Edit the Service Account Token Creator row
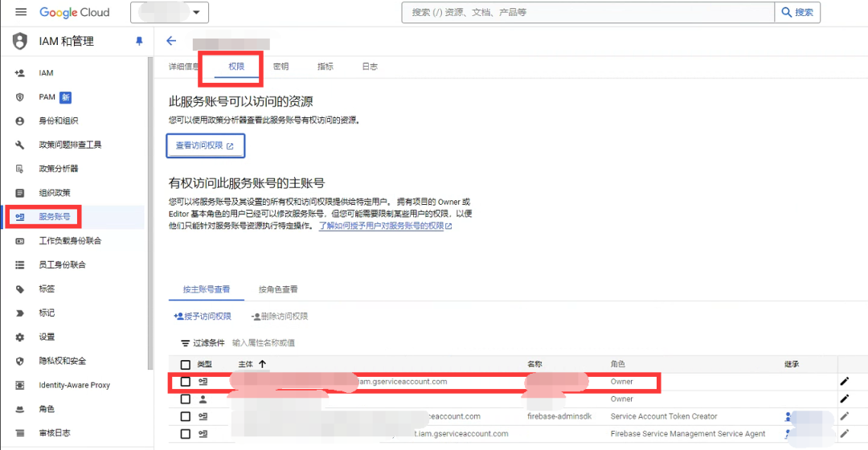This screenshot has height=450, width=868. [x=844, y=416]
